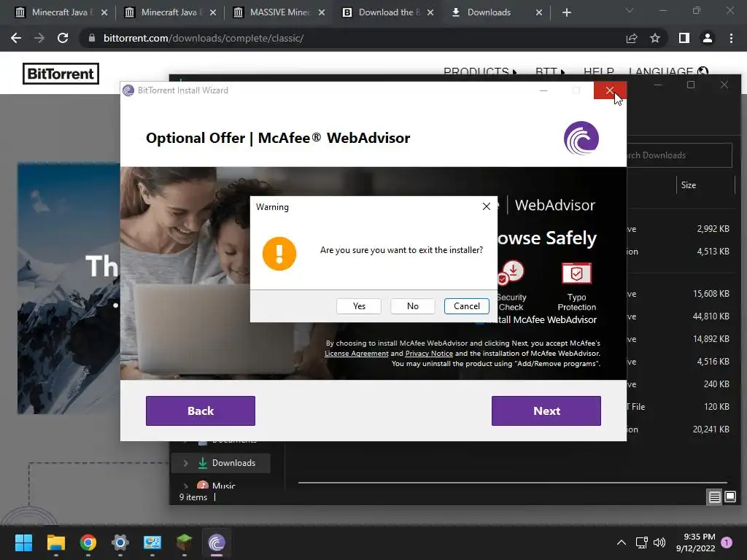Open Chrome tab search chevron
This screenshot has width=747, height=560.
pyautogui.click(x=630, y=10)
